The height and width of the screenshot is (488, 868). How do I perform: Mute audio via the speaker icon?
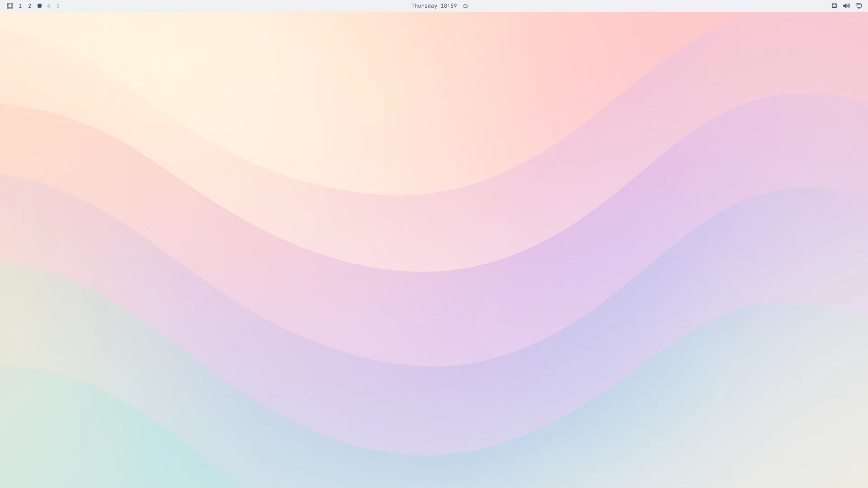click(846, 6)
